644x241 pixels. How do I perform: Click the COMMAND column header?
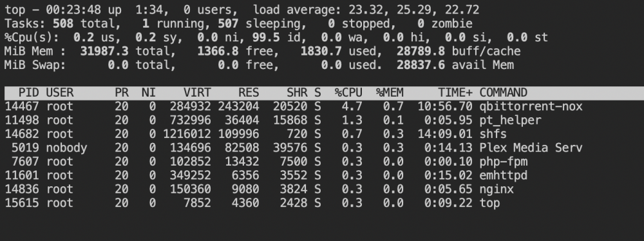tap(503, 93)
